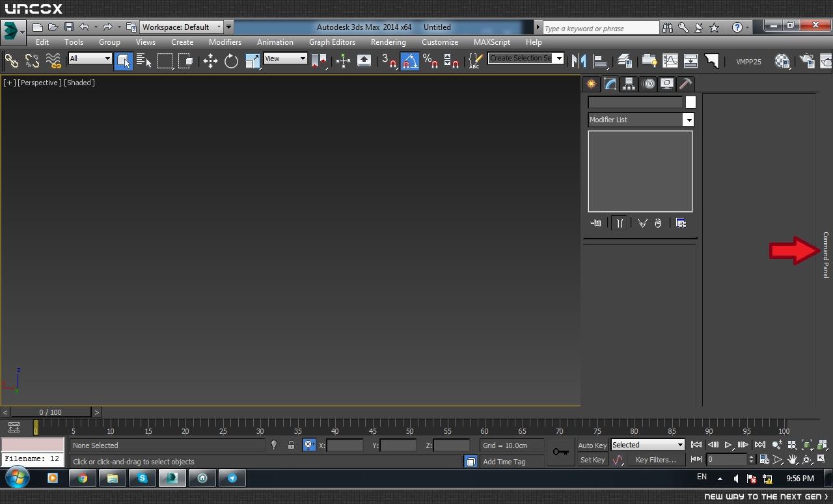Click the [Shaded] viewport label
Viewport: 833px width, 504px height.
tap(79, 83)
